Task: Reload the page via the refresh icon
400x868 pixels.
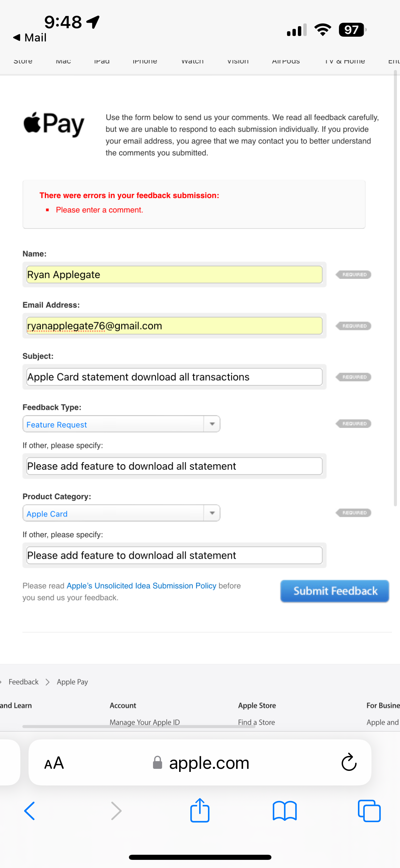Action: [x=348, y=762]
